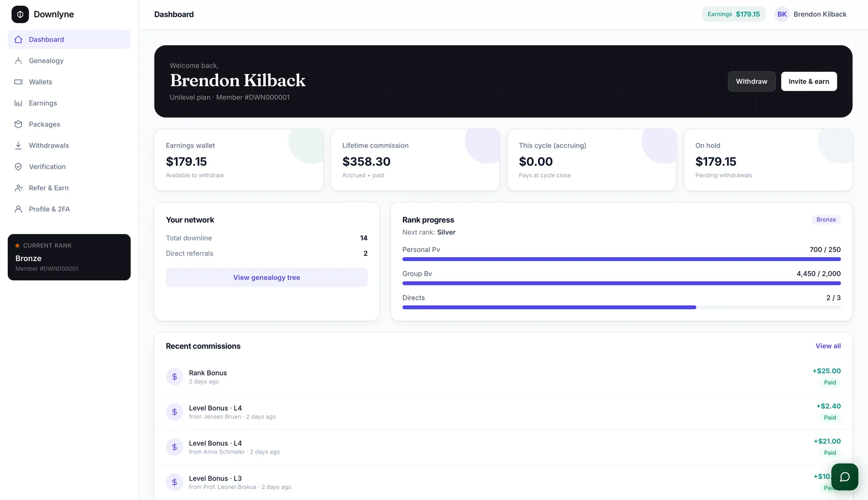Click the Directs progress bar
This screenshot has height=500, width=868.
pos(621,307)
